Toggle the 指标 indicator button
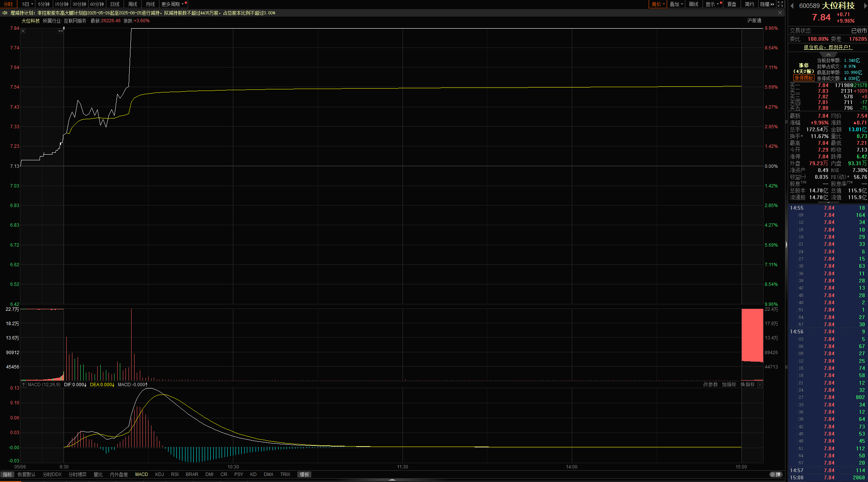 pyautogui.click(x=7, y=474)
